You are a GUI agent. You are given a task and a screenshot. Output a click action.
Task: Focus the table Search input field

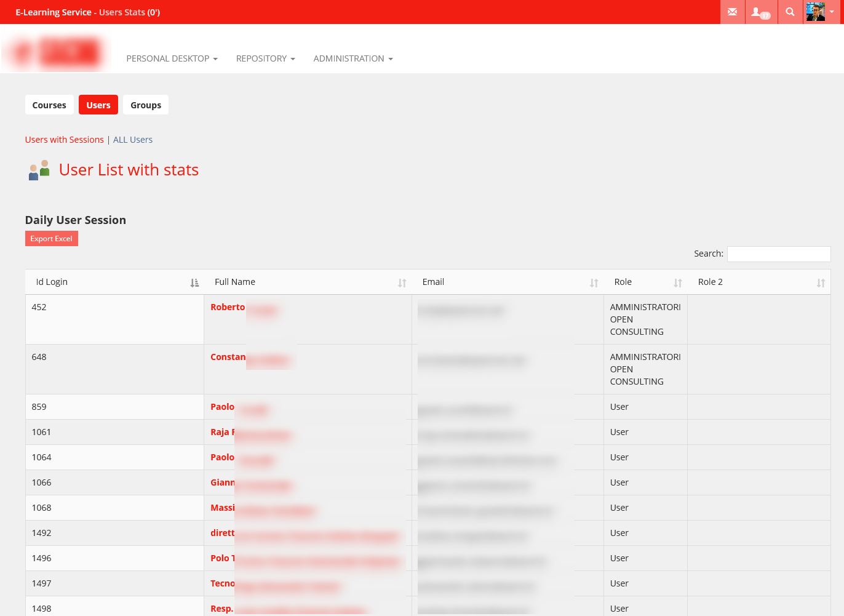tap(778, 254)
